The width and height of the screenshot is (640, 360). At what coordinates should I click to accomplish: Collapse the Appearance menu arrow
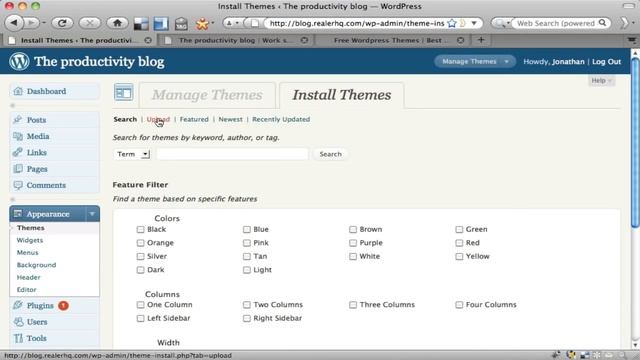pyautogui.click(x=92, y=213)
